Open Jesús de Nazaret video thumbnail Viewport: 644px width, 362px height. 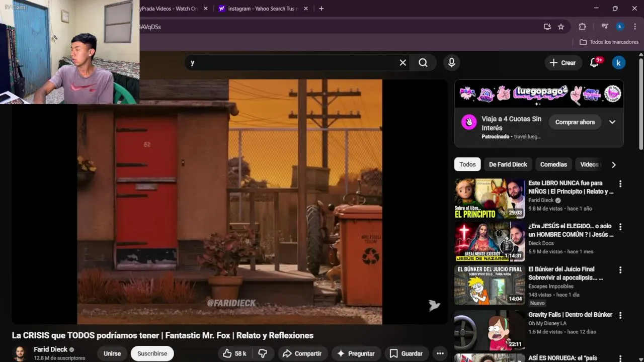coord(490,242)
